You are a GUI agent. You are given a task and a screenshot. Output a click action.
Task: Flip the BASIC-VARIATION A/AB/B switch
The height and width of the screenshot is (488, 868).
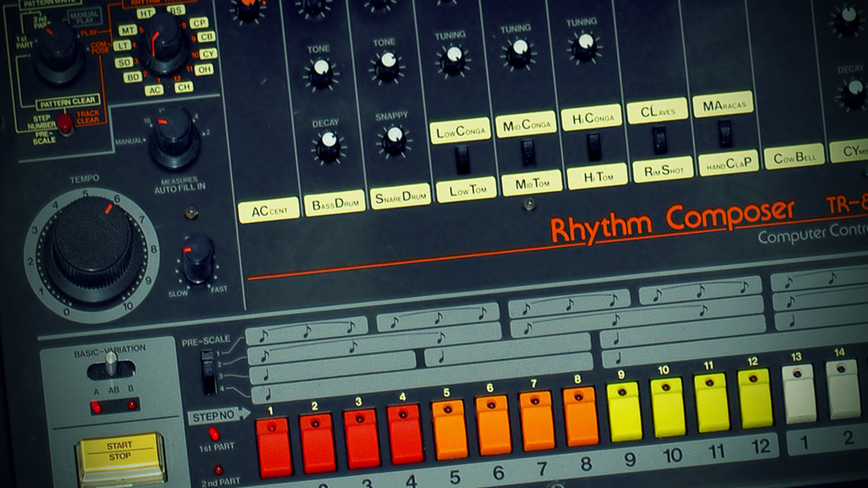pyautogui.click(x=111, y=368)
